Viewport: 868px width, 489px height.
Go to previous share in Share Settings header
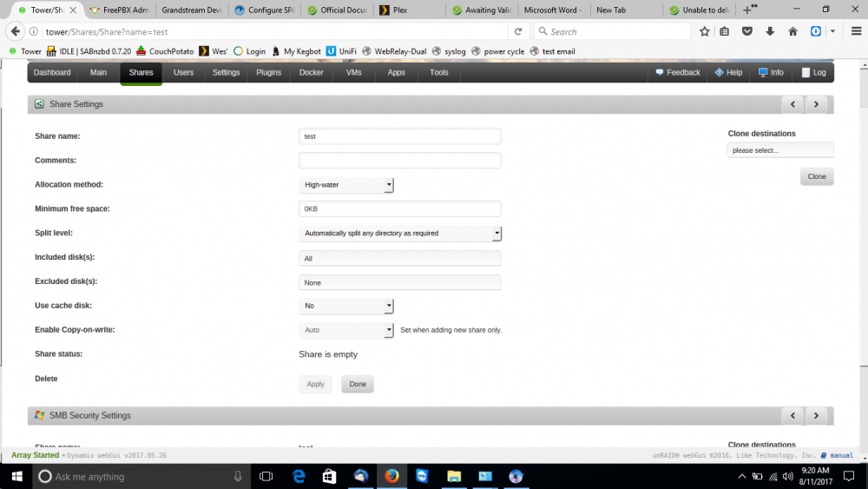pyautogui.click(x=792, y=104)
